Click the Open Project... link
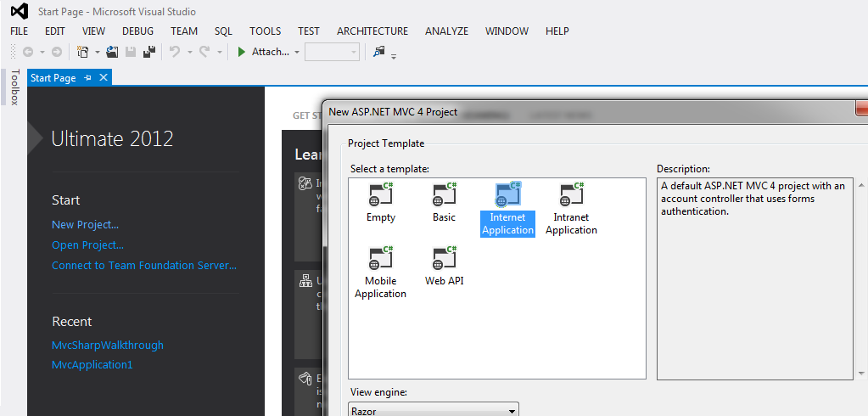868x416 pixels. pos(87,245)
